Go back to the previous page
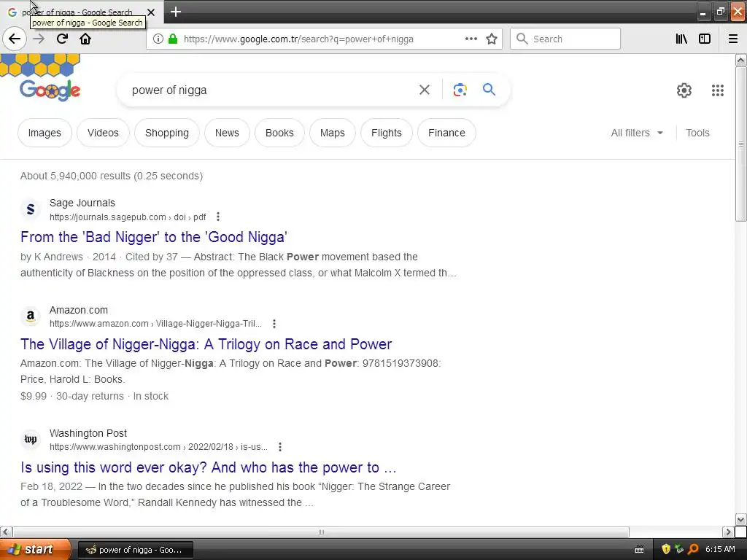The image size is (747, 560). (15, 39)
